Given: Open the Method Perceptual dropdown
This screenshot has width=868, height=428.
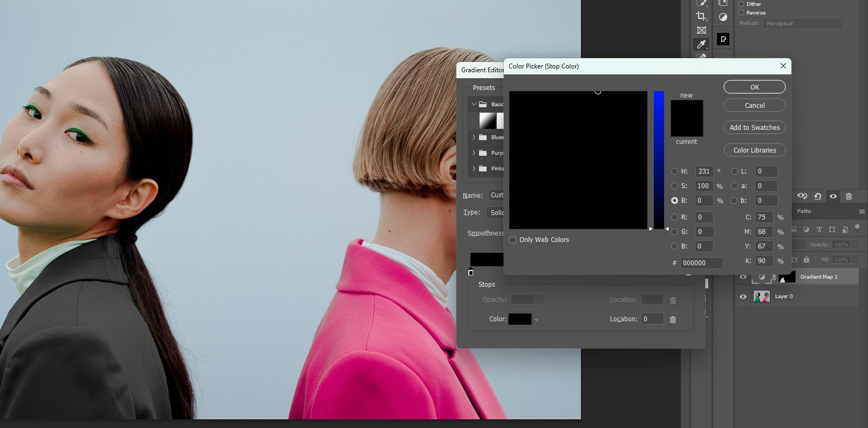Looking at the screenshot, I should (802, 24).
